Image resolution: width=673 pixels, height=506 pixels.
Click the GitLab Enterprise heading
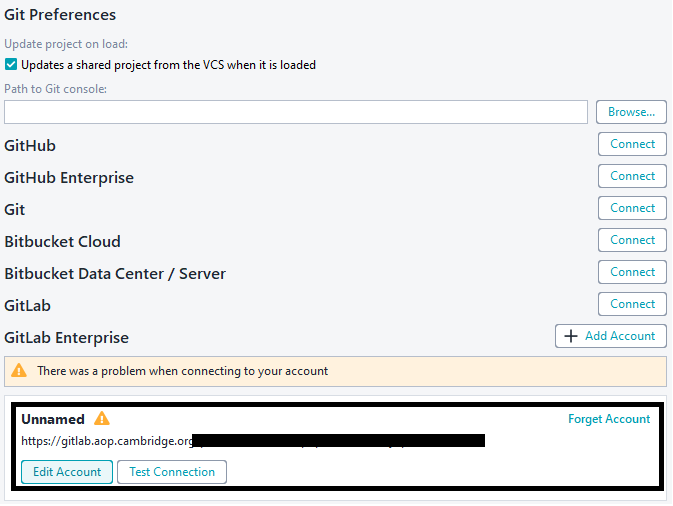pos(67,338)
